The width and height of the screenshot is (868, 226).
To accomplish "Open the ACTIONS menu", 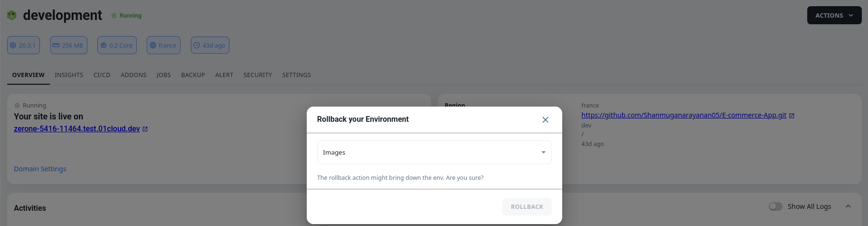I will [834, 15].
